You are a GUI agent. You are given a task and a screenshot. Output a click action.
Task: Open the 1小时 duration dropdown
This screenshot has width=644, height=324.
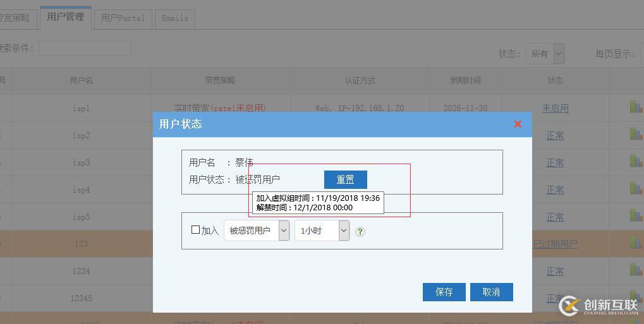pyautogui.click(x=322, y=231)
